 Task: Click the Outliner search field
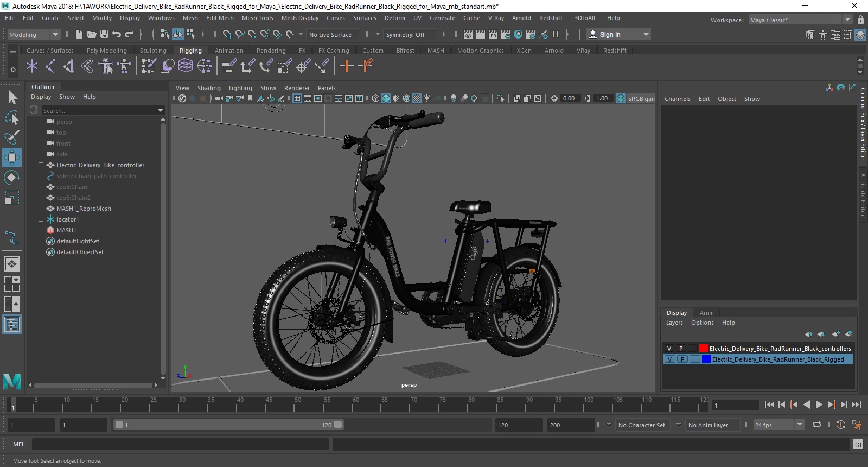99,111
